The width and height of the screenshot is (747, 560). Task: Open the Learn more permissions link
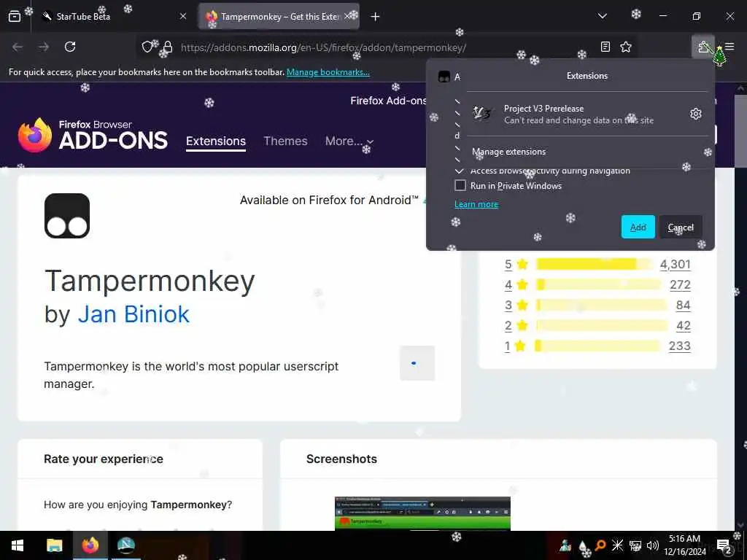pyautogui.click(x=476, y=204)
